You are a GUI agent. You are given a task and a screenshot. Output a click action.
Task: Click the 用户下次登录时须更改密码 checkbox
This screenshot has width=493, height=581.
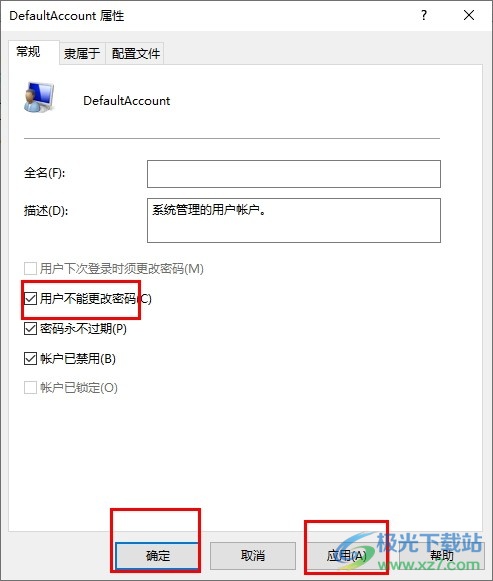coord(30,268)
